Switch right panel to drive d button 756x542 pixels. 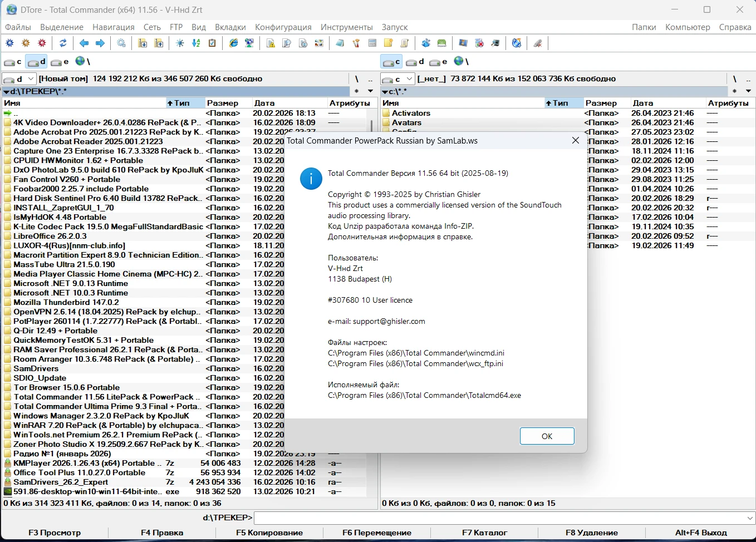tap(415, 62)
